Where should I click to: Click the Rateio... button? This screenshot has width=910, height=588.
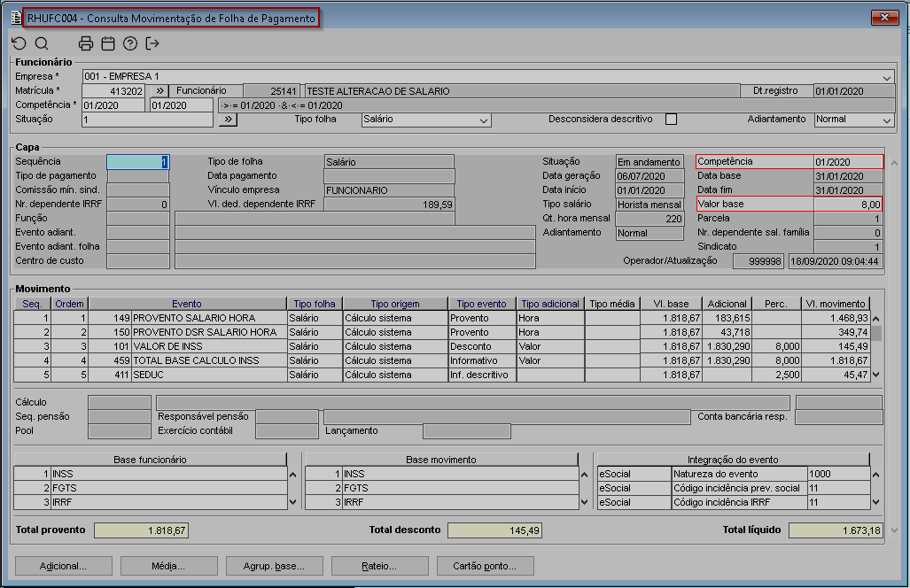379,566
